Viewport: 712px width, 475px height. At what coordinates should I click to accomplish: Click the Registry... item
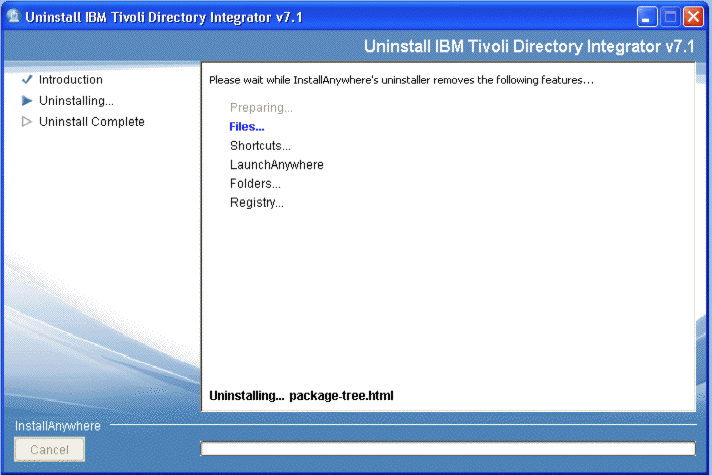point(257,203)
